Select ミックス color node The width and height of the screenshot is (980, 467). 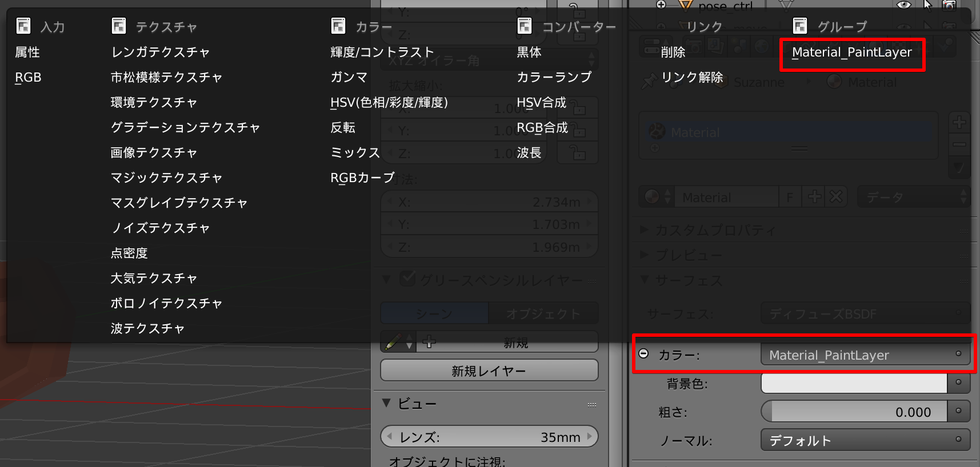(355, 152)
